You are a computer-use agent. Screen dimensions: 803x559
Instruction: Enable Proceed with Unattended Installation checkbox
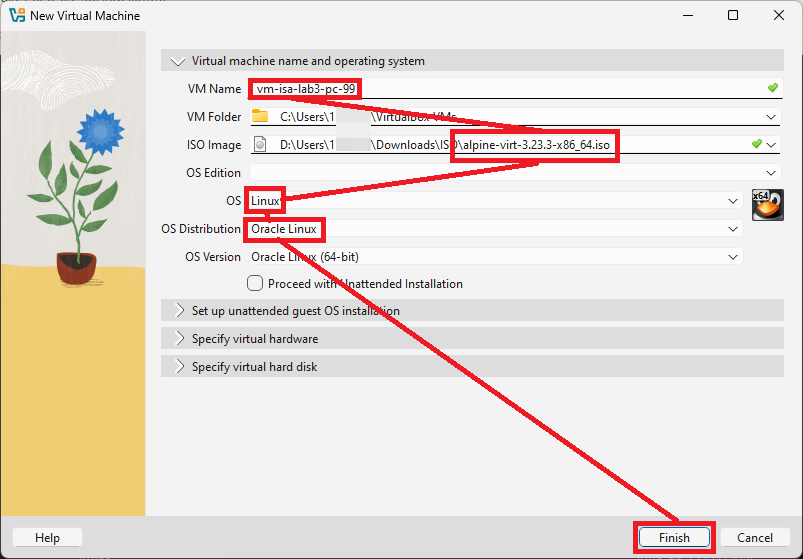click(x=256, y=284)
